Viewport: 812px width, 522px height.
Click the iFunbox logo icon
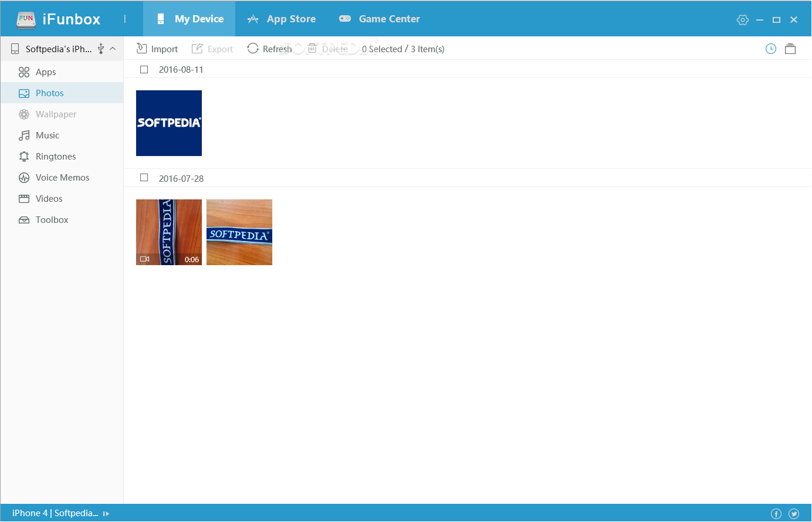[x=26, y=19]
